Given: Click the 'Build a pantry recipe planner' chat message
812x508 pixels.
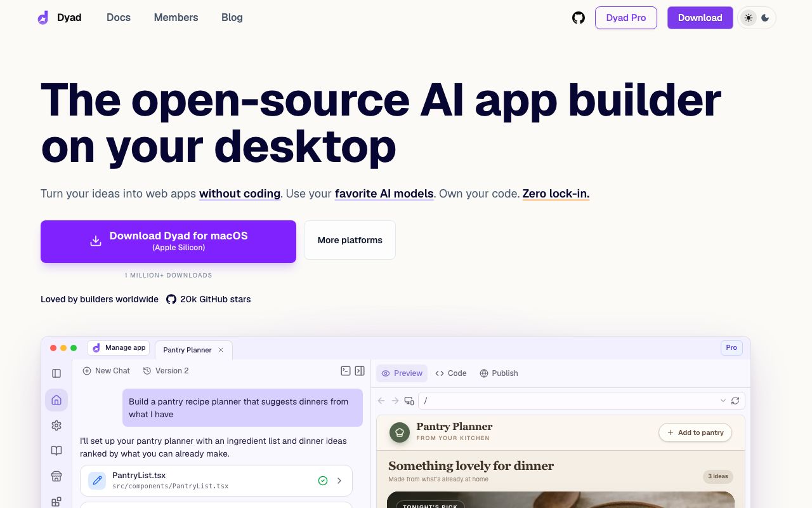Looking at the screenshot, I should 242,408.
